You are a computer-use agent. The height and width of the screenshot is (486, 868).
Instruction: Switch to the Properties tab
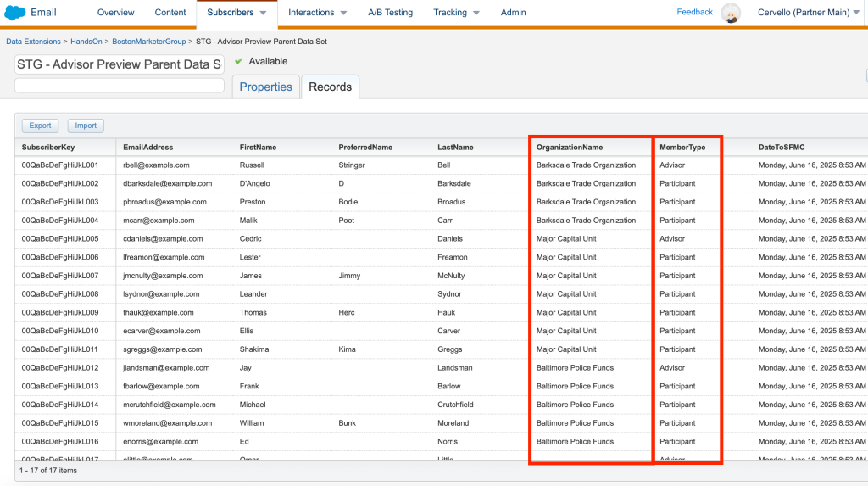pyautogui.click(x=265, y=87)
